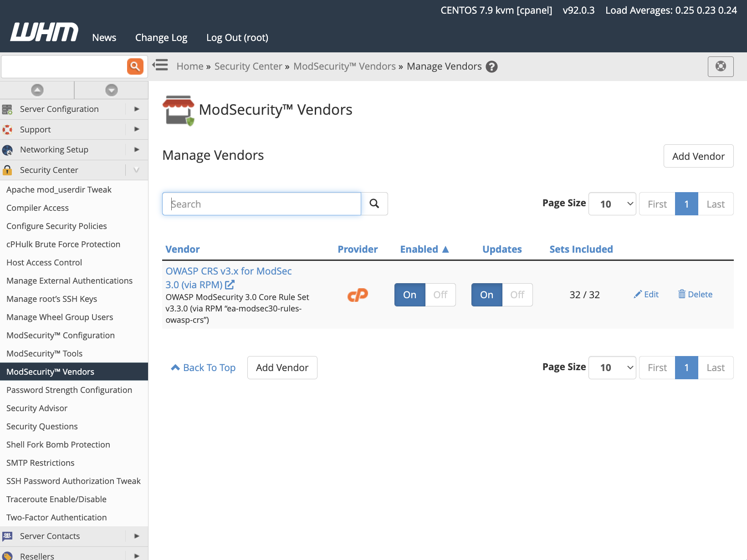This screenshot has height=560, width=747.
Task: Click the Add Vendor button
Action: pos(698,156)
